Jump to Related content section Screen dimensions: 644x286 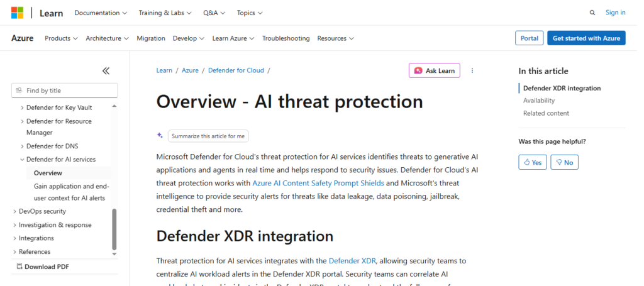547,113
